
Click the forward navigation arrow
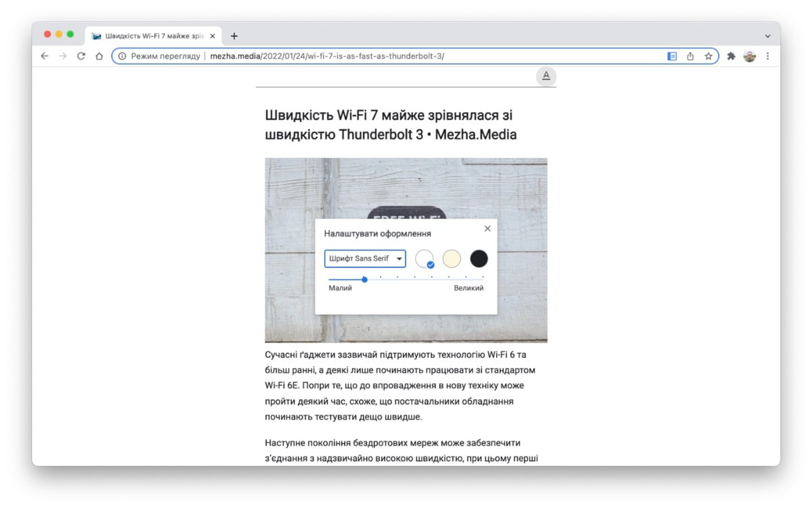tap(63, 56)
